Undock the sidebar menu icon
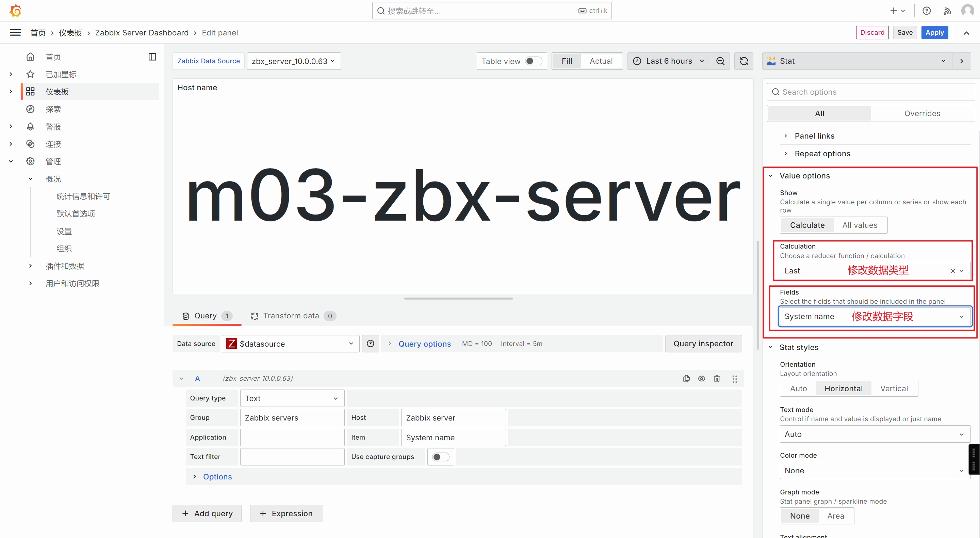 point(152,57)
